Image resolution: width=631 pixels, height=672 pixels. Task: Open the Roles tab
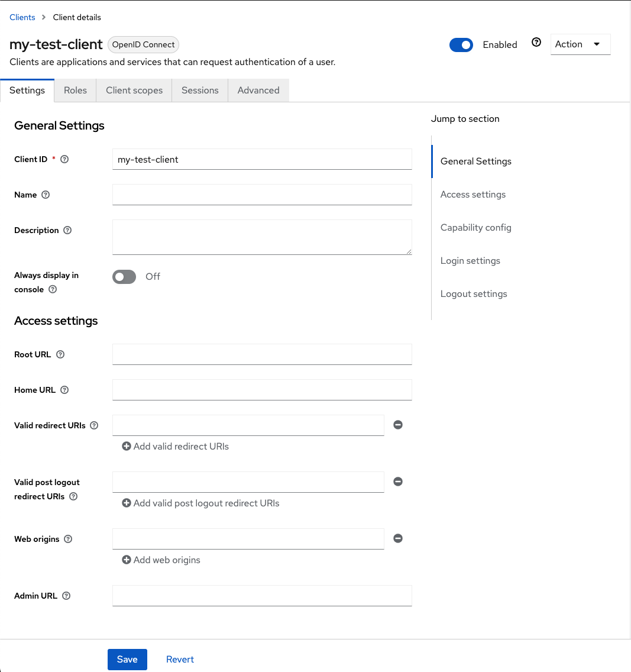75,91
